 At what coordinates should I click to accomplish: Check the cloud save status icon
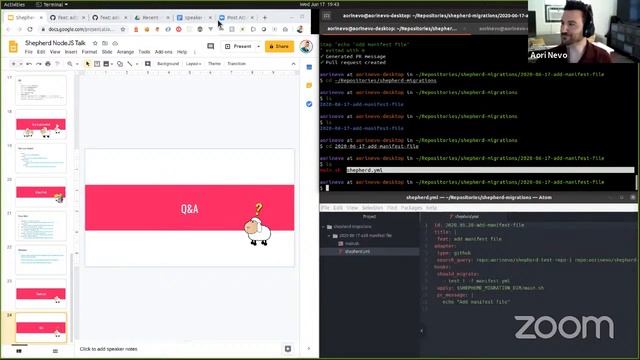115,43
